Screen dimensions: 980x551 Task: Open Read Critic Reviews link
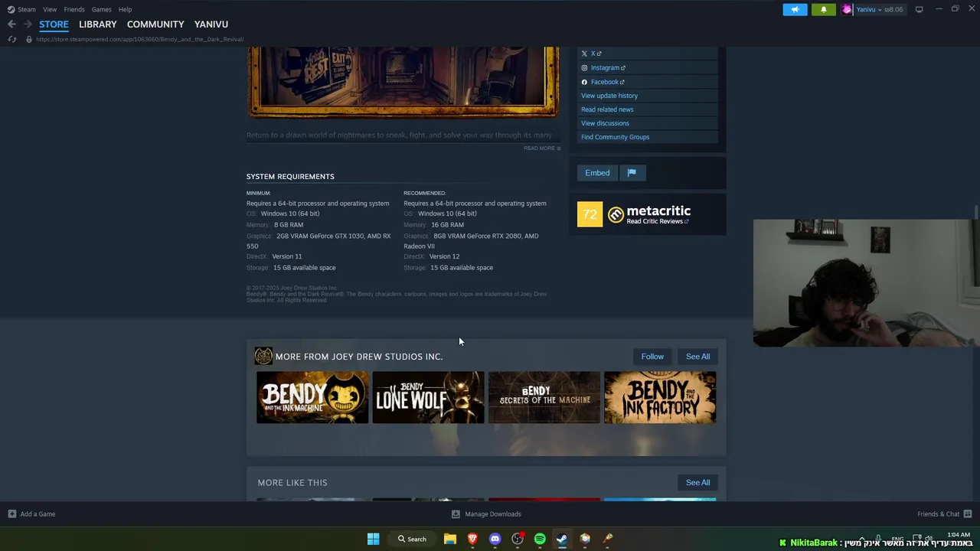pyautogui.click(x=658, y=222)
